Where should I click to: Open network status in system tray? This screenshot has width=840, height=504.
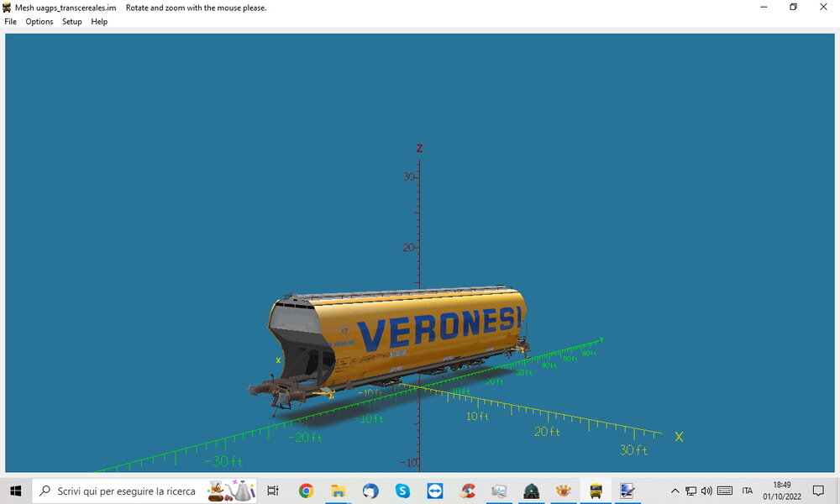(691, 491)
